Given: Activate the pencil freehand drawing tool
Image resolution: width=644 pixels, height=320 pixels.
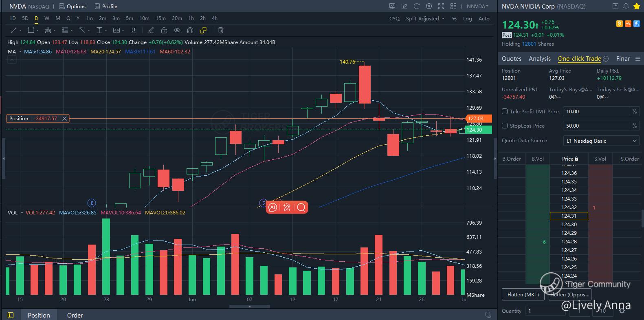Looking at the screenshot, I should tap(151, 30).
